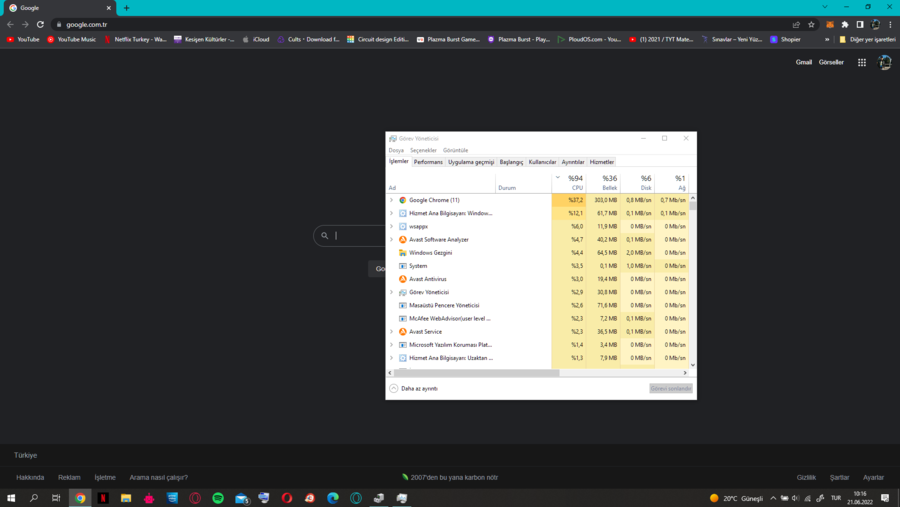Expand Hizmet Ana Bilgisayarı: Window... row
Screen dimensions: 900x507
click(x=391, y=213)
